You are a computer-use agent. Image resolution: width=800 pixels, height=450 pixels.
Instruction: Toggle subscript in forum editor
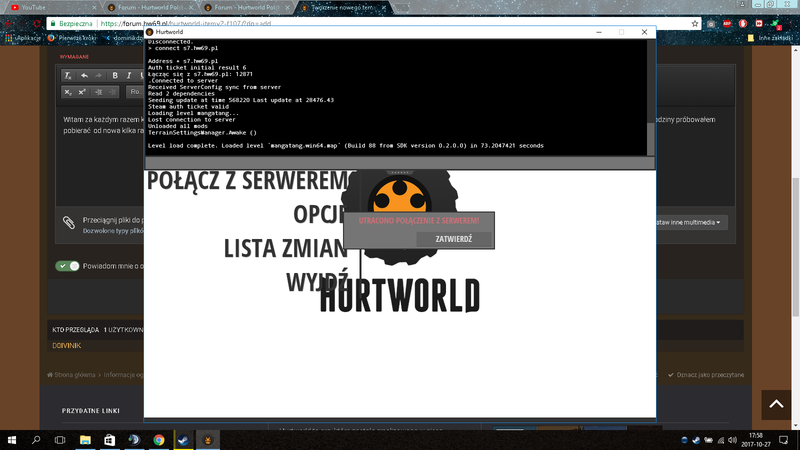68,92
